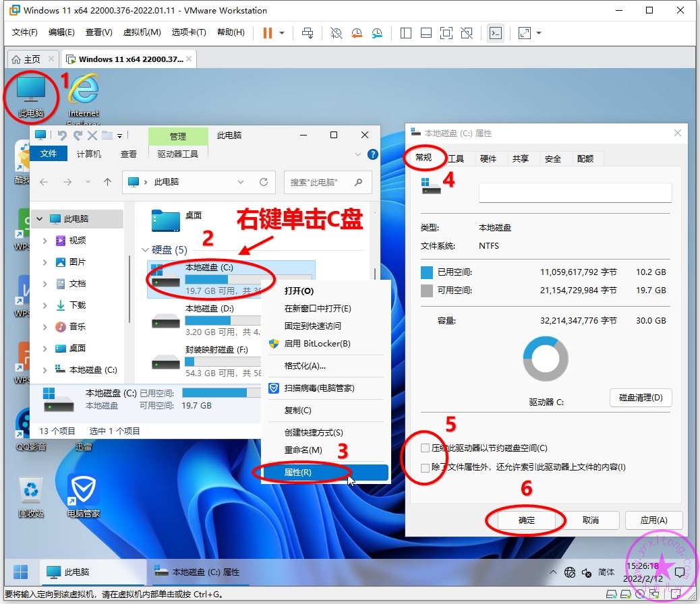Toggle the index file contents checkbox
Screen dimensions: 700x604
click(425, 467)
